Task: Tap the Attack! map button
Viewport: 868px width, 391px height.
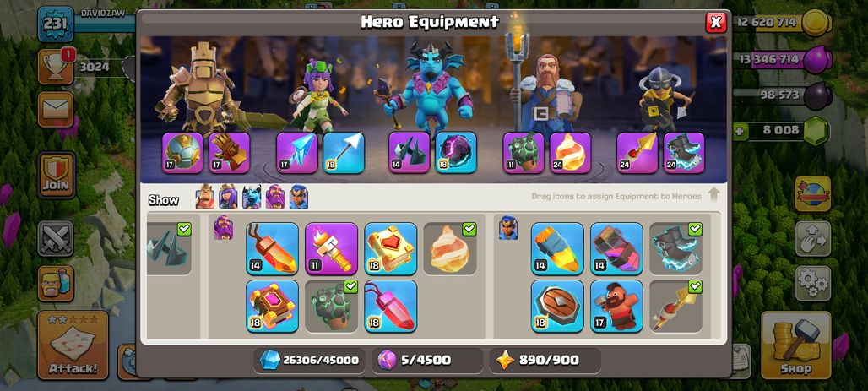Action: (x=73, y=345)
